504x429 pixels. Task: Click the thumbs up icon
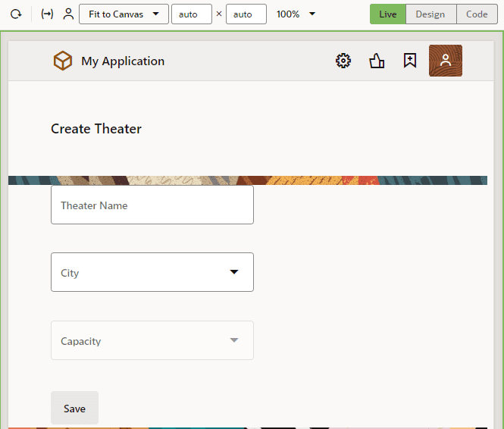point(377,61)
